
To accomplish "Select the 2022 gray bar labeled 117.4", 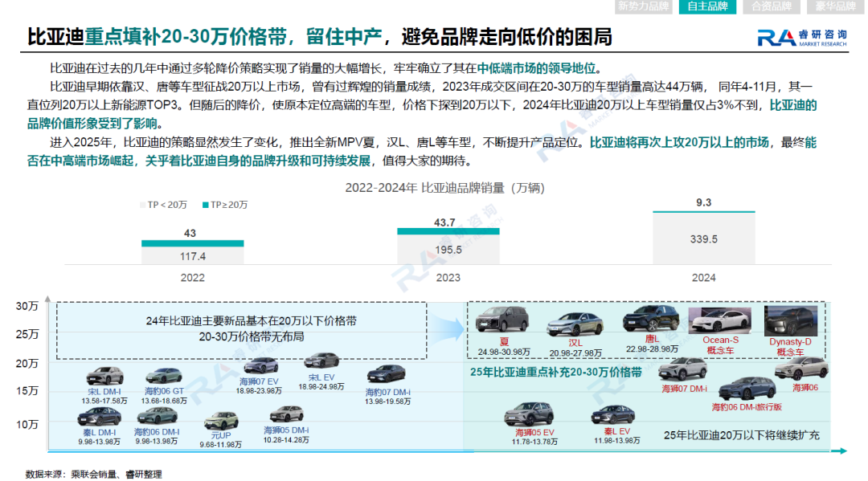I will (193, 256).
